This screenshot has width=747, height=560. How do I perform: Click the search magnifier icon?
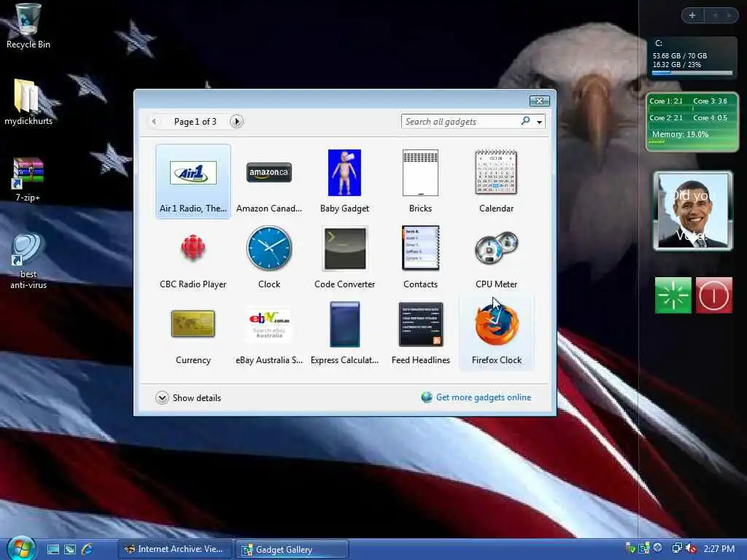(525, 121)
